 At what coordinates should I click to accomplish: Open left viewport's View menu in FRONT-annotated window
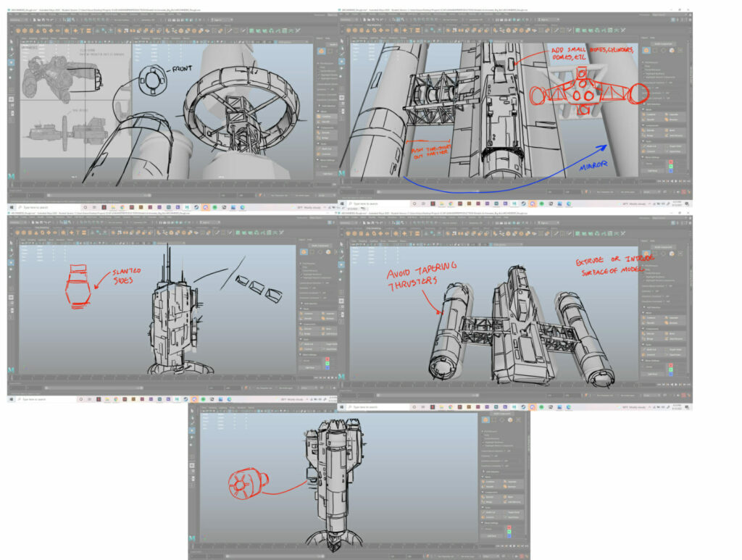click(25, 38)
